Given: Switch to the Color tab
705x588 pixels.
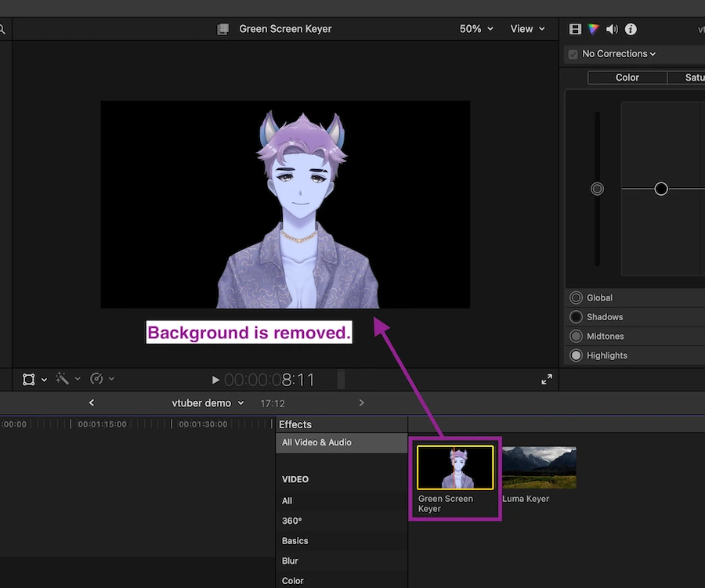Looking at the screenshot, I should click(x=627, y=78).
